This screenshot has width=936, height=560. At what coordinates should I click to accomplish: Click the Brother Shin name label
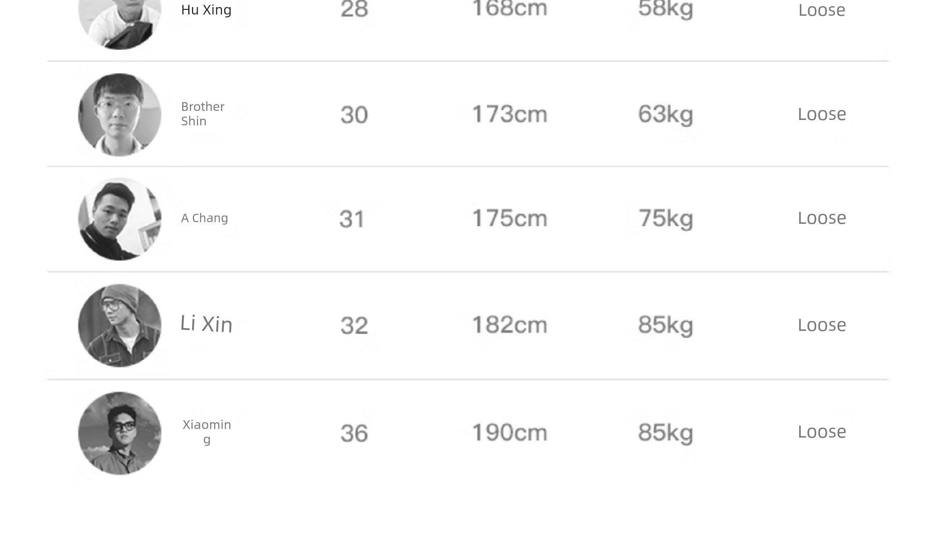tap(203, 114)
